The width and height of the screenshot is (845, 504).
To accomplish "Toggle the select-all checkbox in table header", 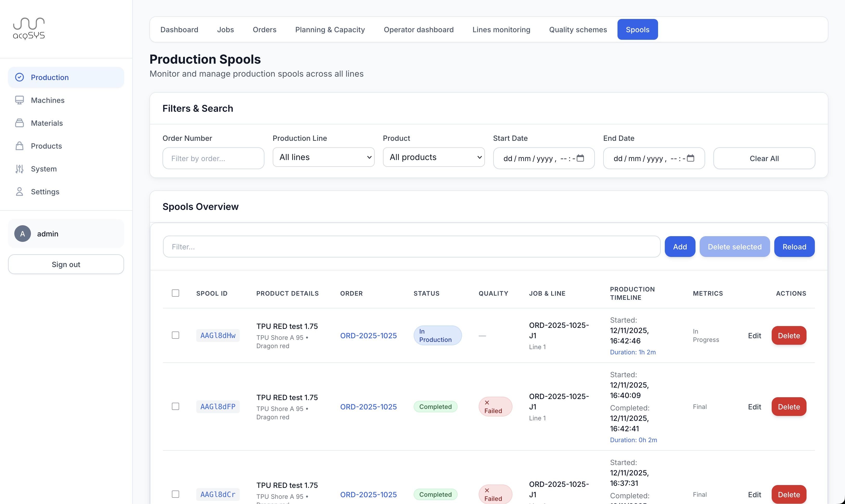I will 175,293.
